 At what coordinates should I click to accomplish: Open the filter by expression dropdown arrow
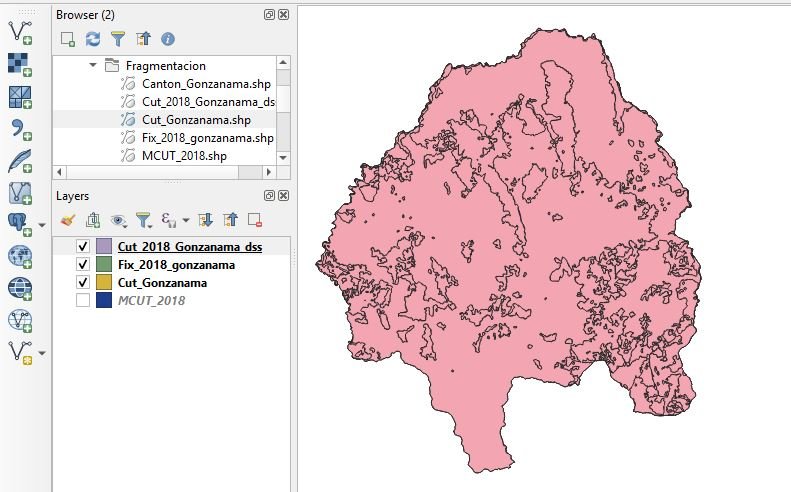tap(186, 221)
